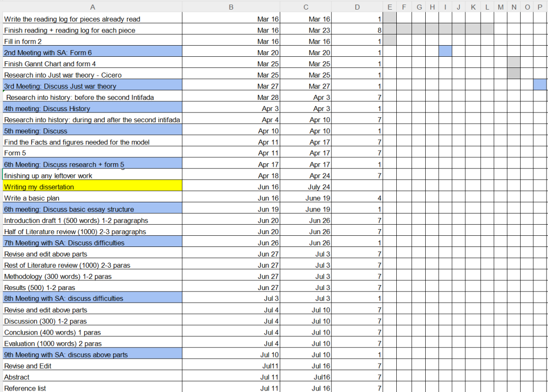The height and width of the screenshot is (392, 548).
Task: Select "Research into Just war theory - Cicero" cell
Action: pos(92,75)
